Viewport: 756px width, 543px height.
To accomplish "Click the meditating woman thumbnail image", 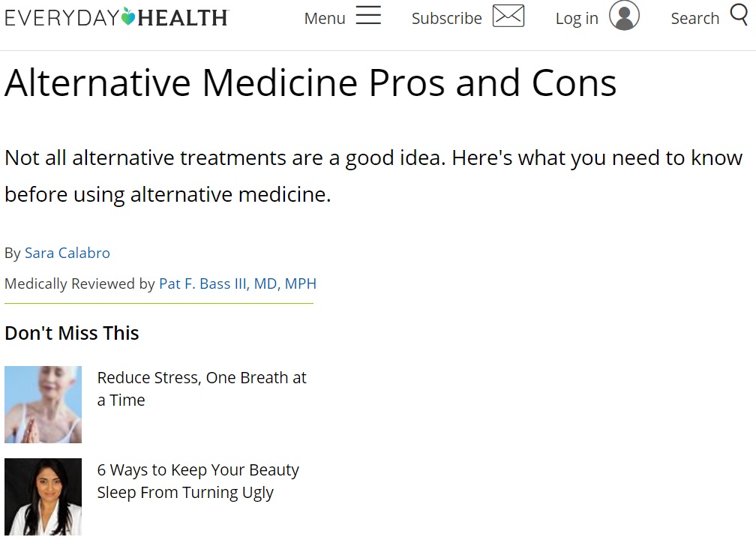I will [43, 404].
